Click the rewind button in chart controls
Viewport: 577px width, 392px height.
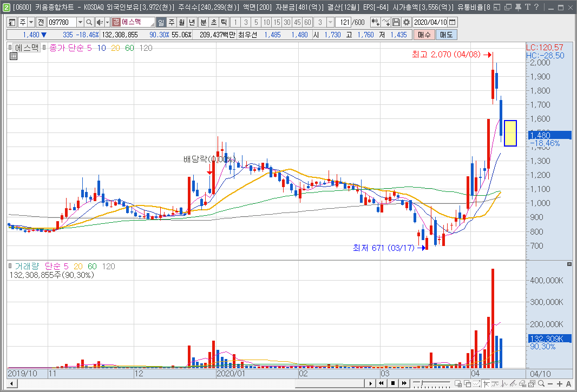[x=382, y=383]
